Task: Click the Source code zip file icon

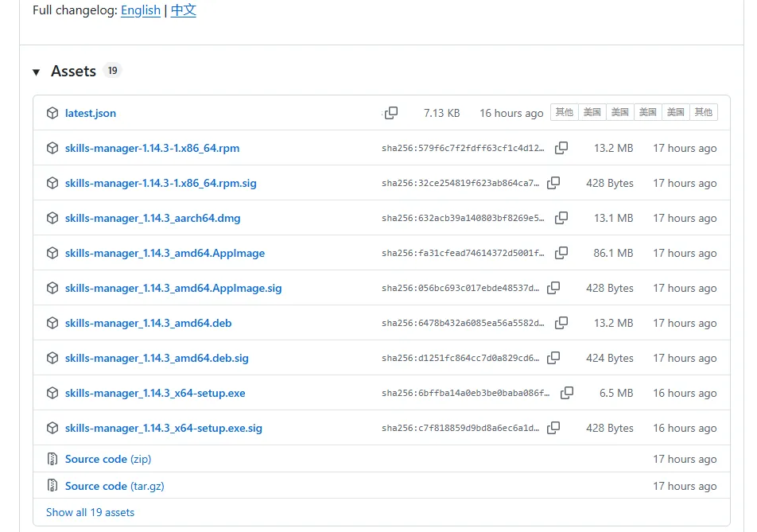Action: click(x=52, y=459)
